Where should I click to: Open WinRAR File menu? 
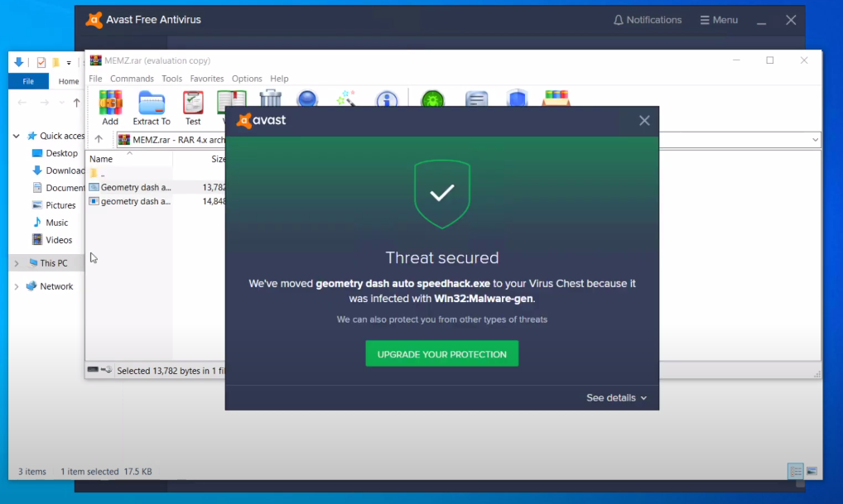(95, 79)
